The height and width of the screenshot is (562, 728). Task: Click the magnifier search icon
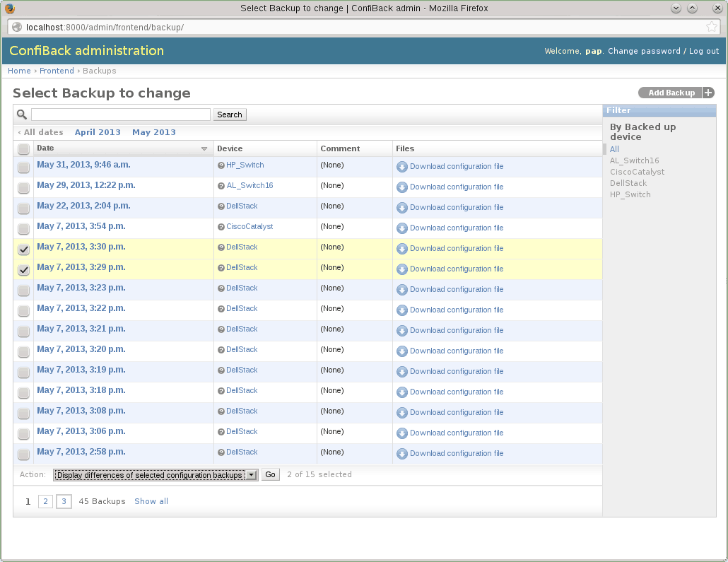(x=22, y=115)
